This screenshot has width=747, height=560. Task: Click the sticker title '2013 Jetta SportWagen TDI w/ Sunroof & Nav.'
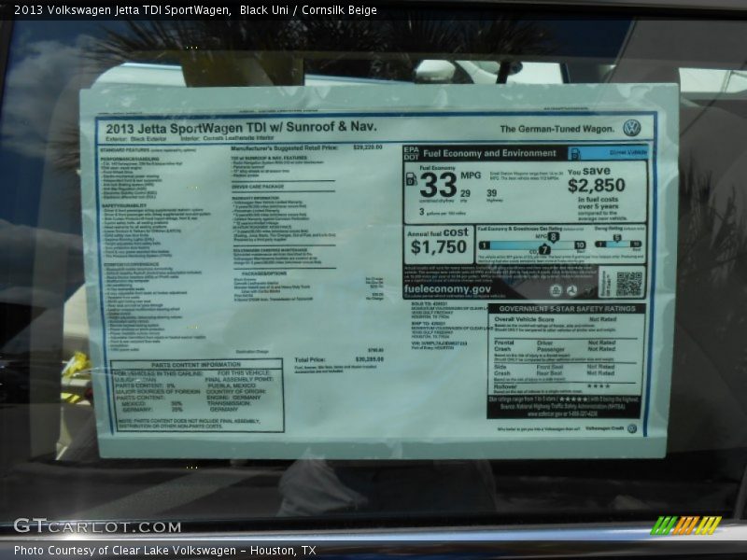pos(241,128)
